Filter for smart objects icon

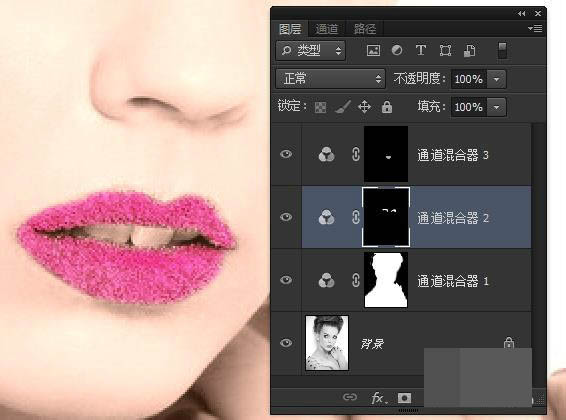coord(469,51)
